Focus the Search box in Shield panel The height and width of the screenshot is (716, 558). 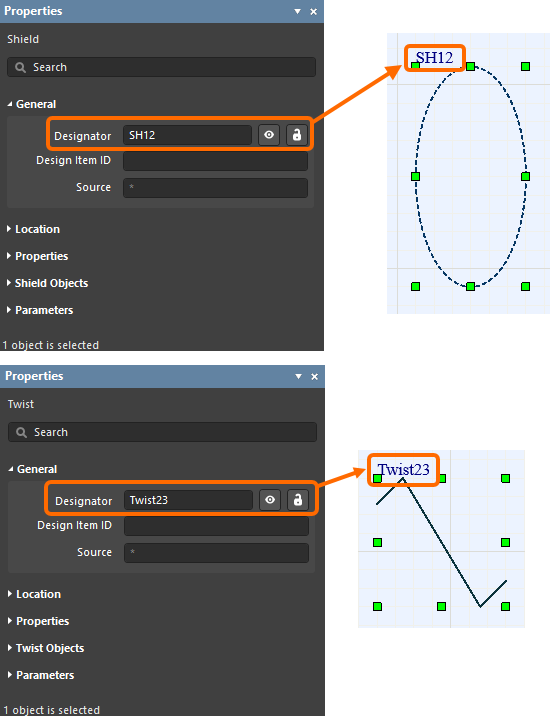pos(161,67)
